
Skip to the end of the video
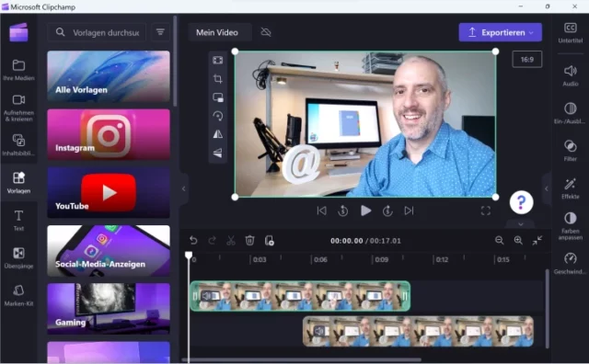(409, 210)
